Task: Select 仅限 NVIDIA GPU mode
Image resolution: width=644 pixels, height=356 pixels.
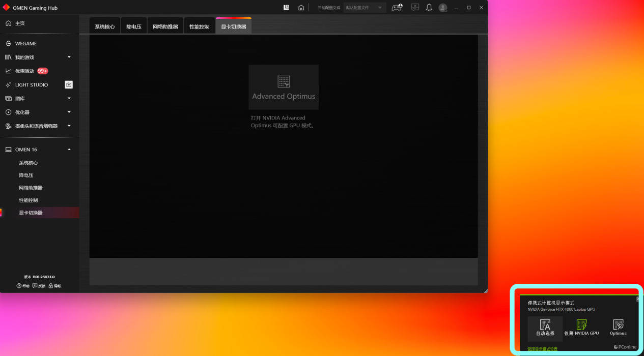Action: [x=581, y=328]
